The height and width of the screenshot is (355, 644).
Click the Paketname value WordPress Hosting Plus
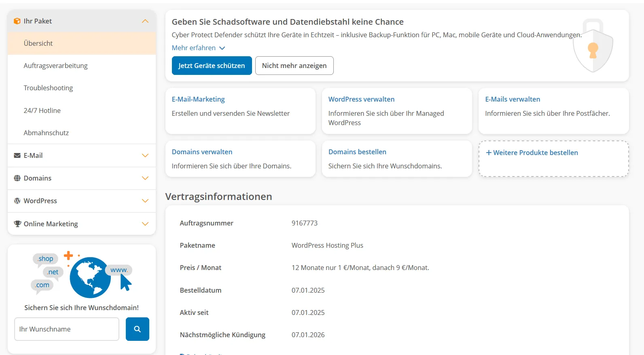(x=327, y=245)
